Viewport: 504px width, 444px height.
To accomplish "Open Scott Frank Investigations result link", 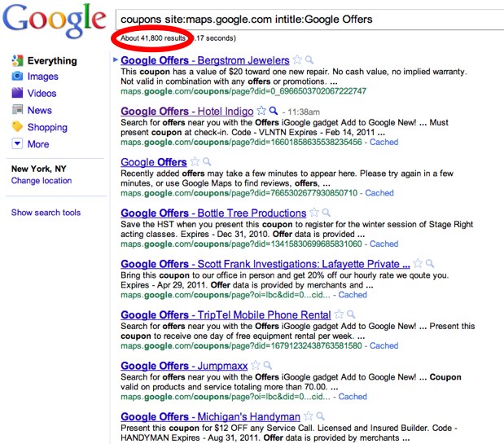I will (265, 264).
